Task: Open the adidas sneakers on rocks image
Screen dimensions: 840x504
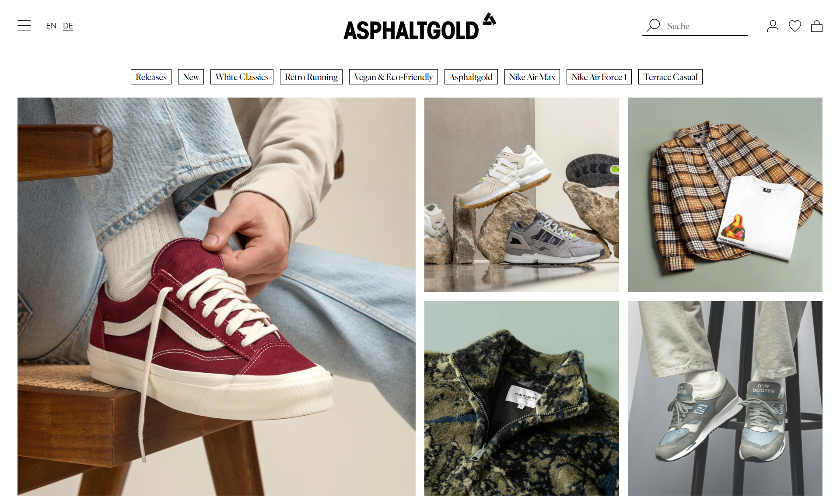Action: pos(521,195)
